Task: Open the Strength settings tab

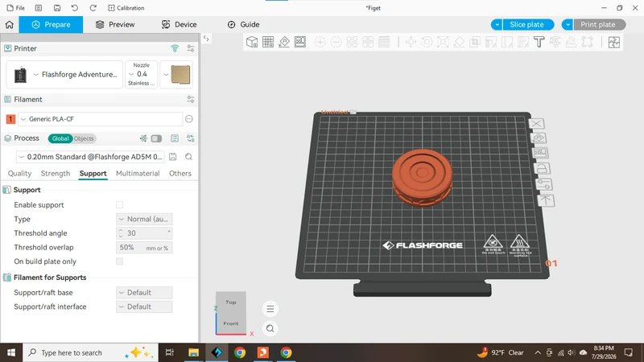Action: [x=56, y=173]
